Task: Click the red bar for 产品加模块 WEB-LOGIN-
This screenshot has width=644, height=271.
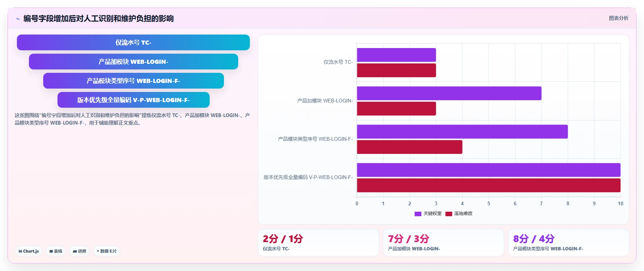Action: pos(396,108)
